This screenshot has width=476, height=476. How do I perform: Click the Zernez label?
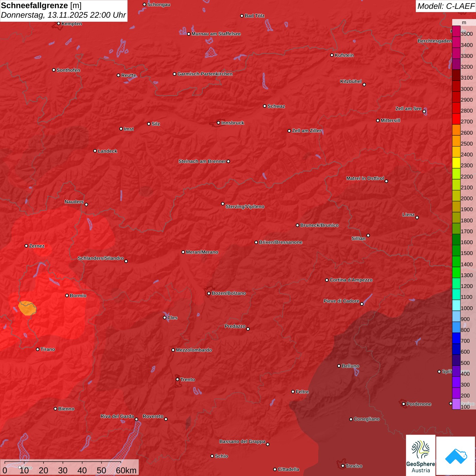(x=37, y=246)
